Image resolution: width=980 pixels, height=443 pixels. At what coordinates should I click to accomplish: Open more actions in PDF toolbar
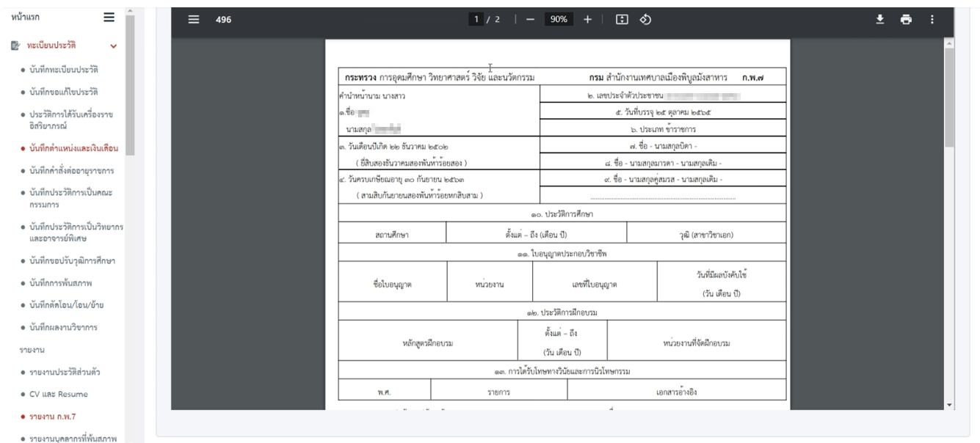coord(932,20)
